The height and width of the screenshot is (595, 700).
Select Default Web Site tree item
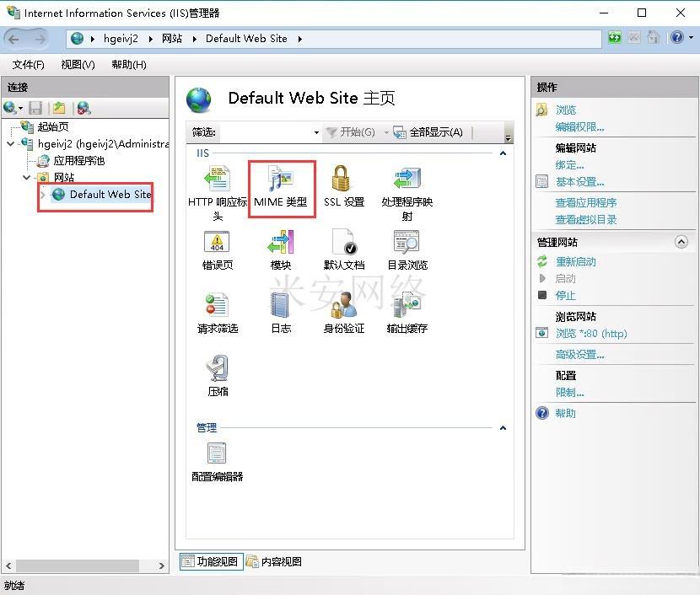(110, 195)
